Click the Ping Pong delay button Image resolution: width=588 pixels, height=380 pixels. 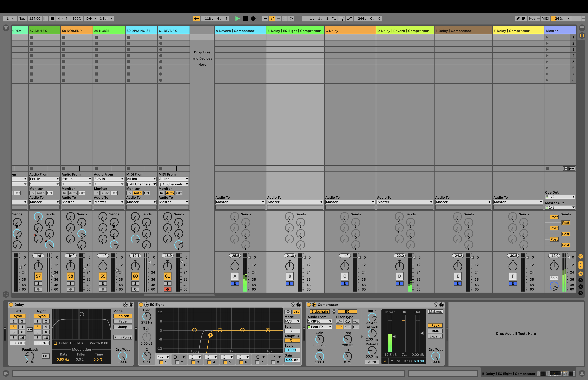coord(122,337)
